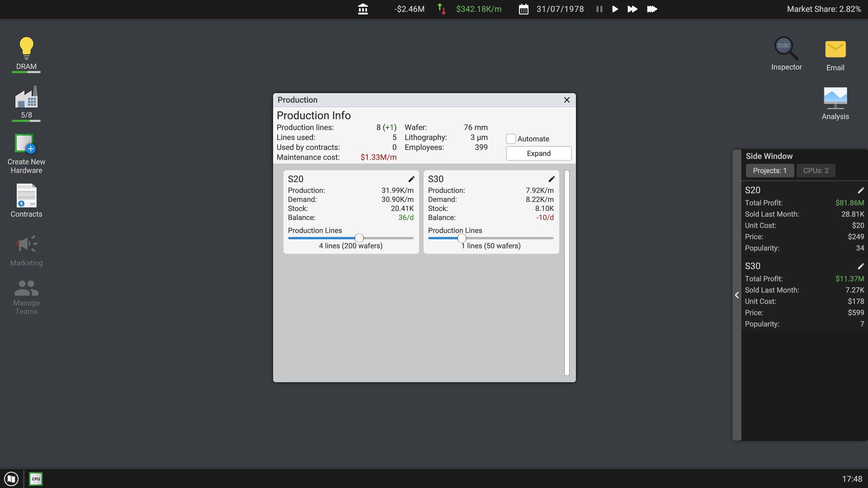Viewport: 868px width, 488px height.
Task: Open the factory overview showing 5/8
Action: pyautogui.click(x=26, y=99)
